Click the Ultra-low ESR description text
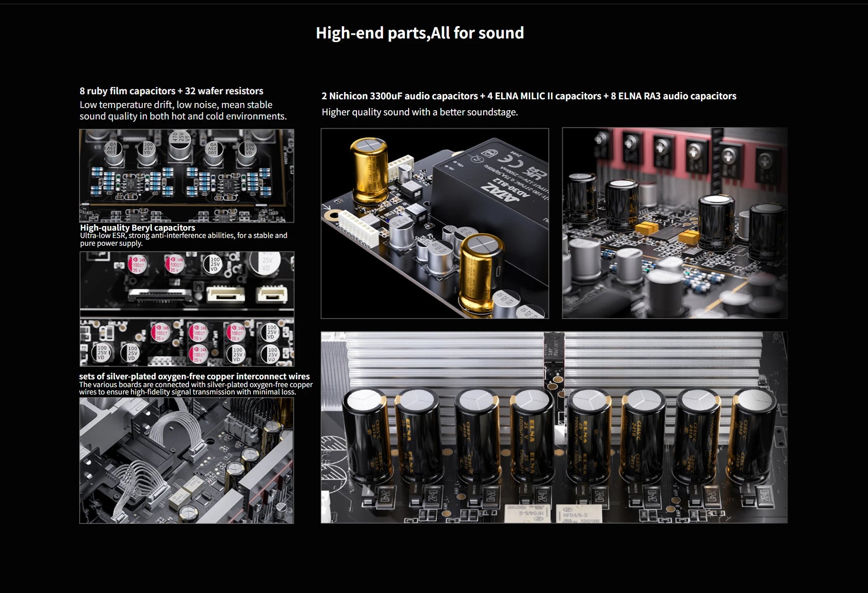The width and height of the screenshot is (868, 593). tap(183, 239)
